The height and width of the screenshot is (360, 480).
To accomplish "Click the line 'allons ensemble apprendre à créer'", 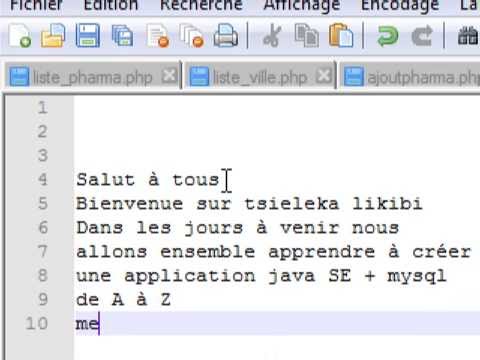I will (x=273, y=252).
